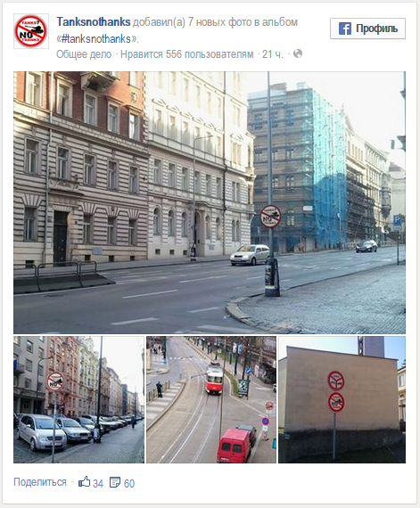
Task: Open the «#tanksnothanks» album link
Action: pyautogui.click(x=97, y=39)
